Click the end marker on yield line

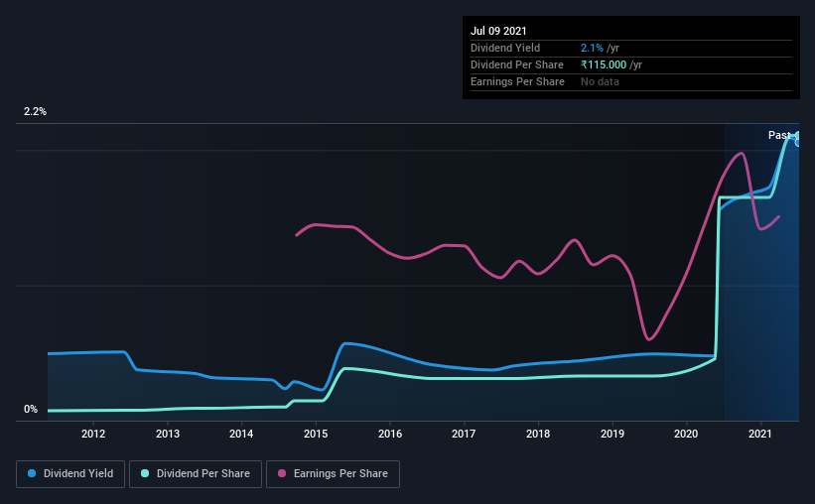coord(798,142)
